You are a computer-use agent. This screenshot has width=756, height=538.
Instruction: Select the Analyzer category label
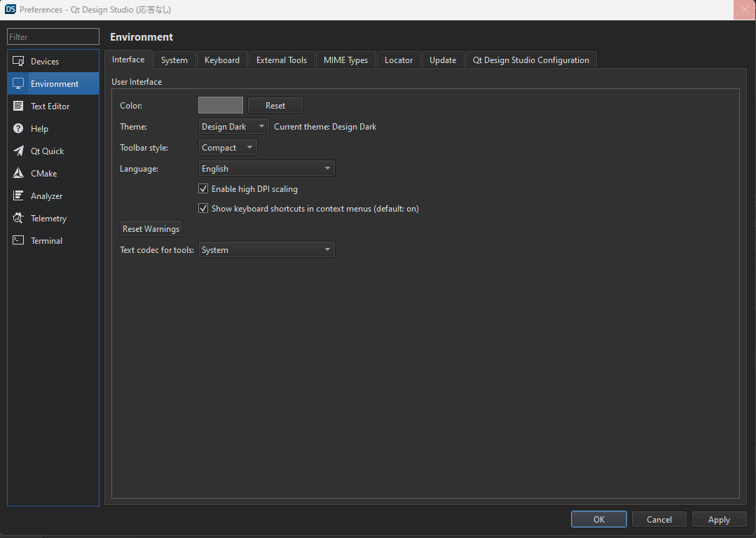47,195
